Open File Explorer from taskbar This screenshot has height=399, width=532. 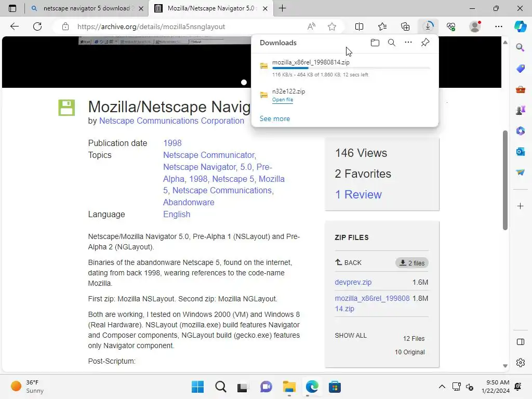pyautogui.click(x=289, y=387)
